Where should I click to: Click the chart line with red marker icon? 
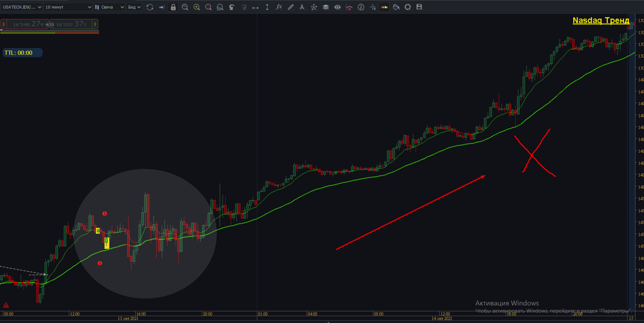tap(349, 7)
